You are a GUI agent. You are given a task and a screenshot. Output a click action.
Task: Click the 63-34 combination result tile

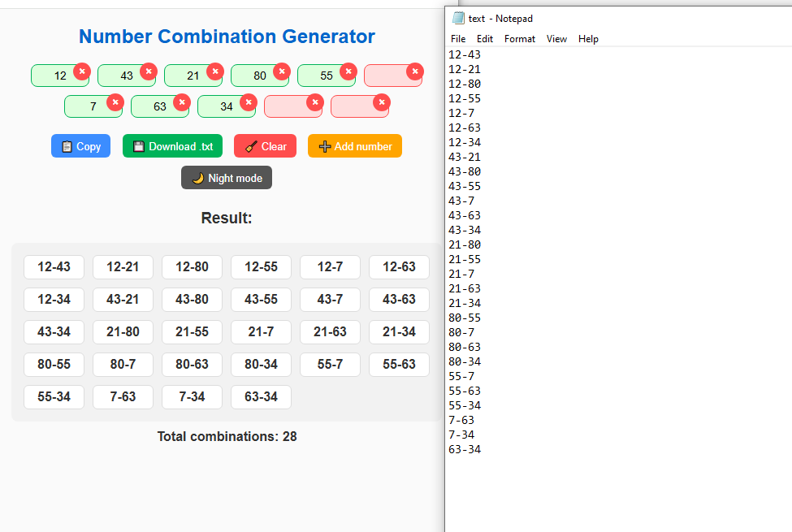click(x=261, y=397)
